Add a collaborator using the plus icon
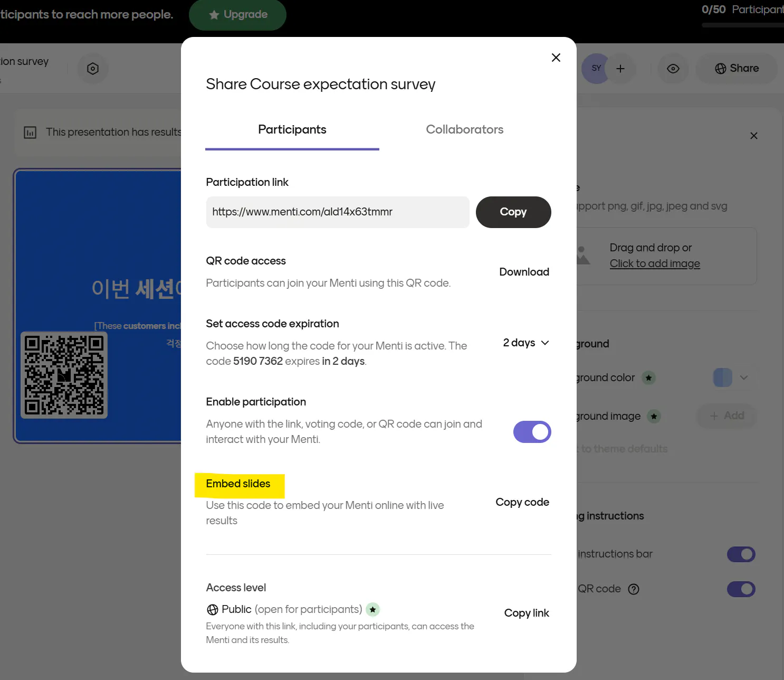Screen dimensions: 784x680 620,69
